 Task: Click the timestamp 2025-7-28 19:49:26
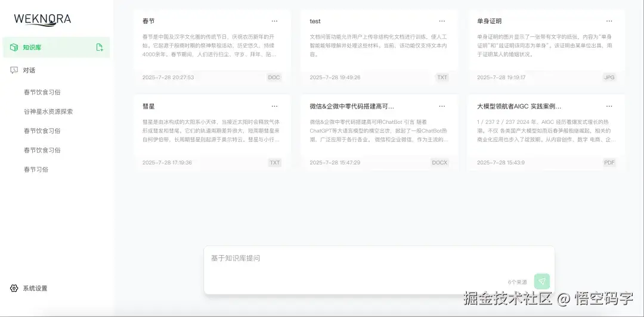335,77
